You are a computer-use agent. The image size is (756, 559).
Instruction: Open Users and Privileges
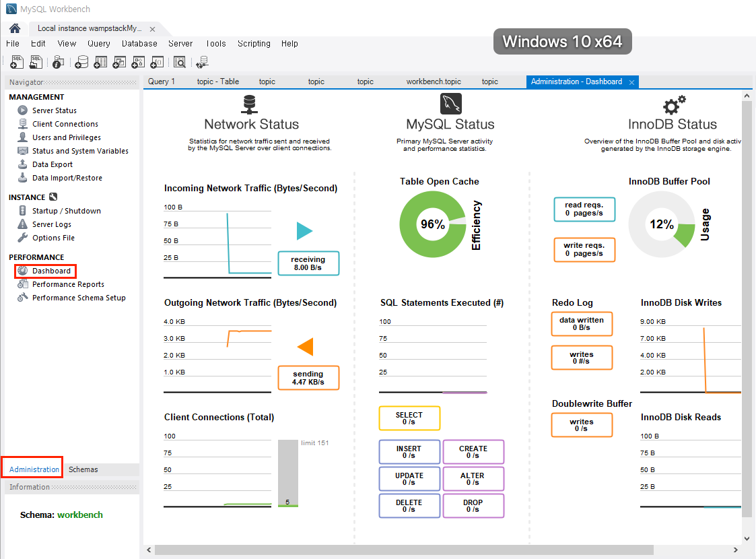67,137
